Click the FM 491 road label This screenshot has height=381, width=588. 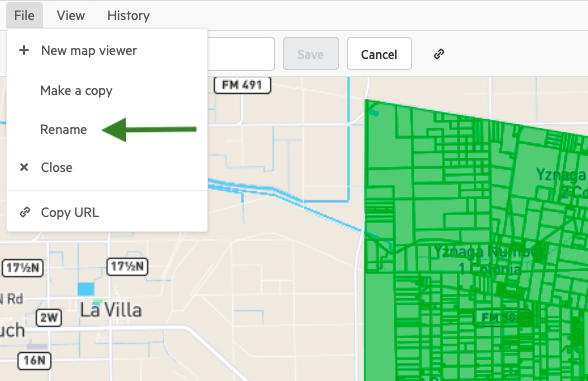(242, 85)
